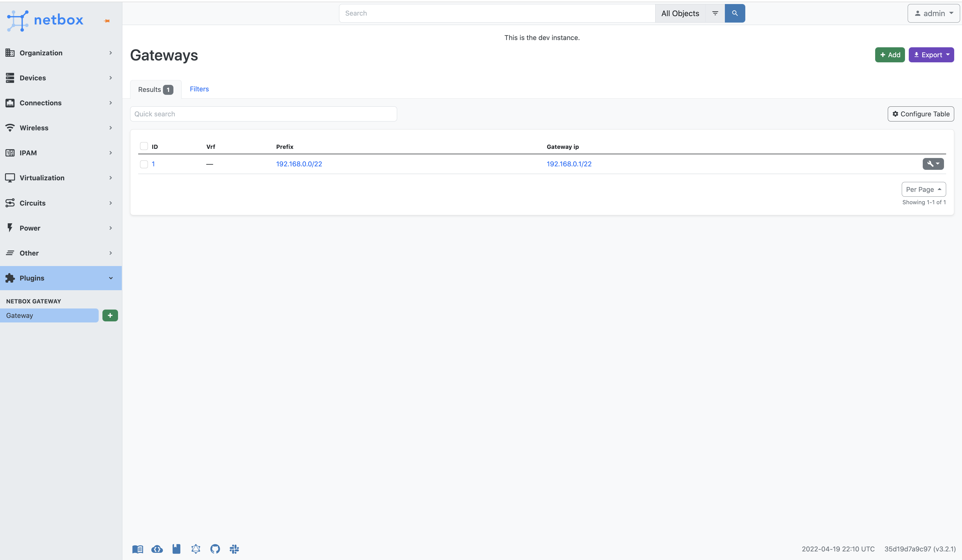Screen dimensions: 962x560
Task: Switch to the Filters tab
Action: tap(199, 89)
